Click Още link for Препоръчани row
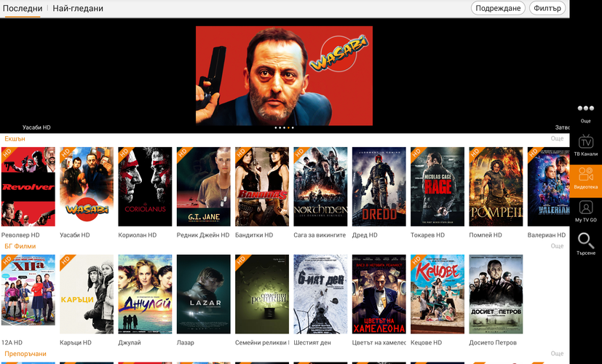Screen dimensions: 602x364 click(x=557, y=354)
